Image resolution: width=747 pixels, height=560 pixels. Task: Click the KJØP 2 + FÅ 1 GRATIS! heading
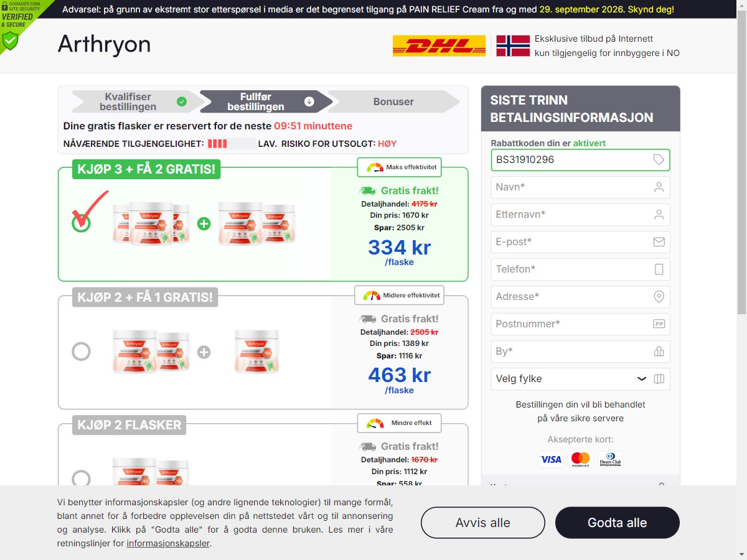(145, 297)
